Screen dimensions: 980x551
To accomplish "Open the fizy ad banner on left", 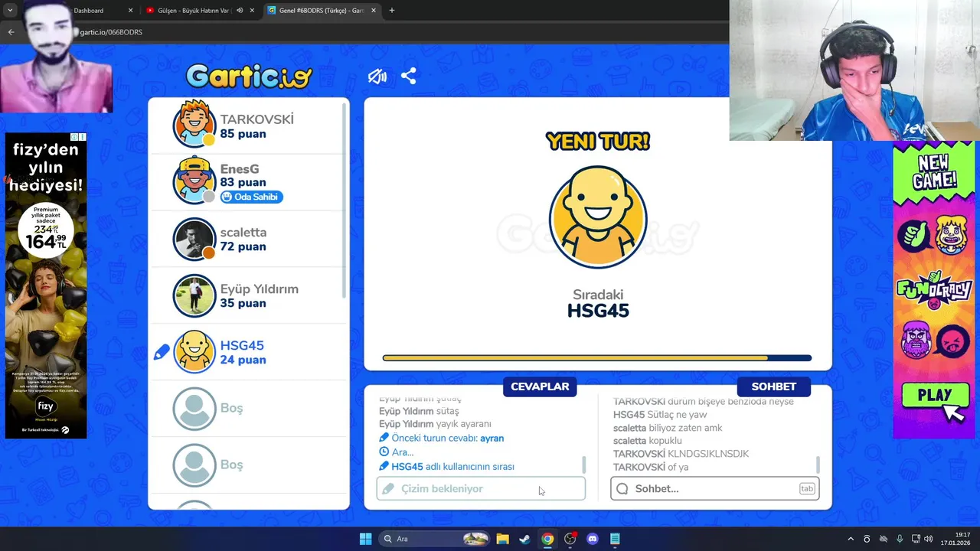I will coord(46,285).
